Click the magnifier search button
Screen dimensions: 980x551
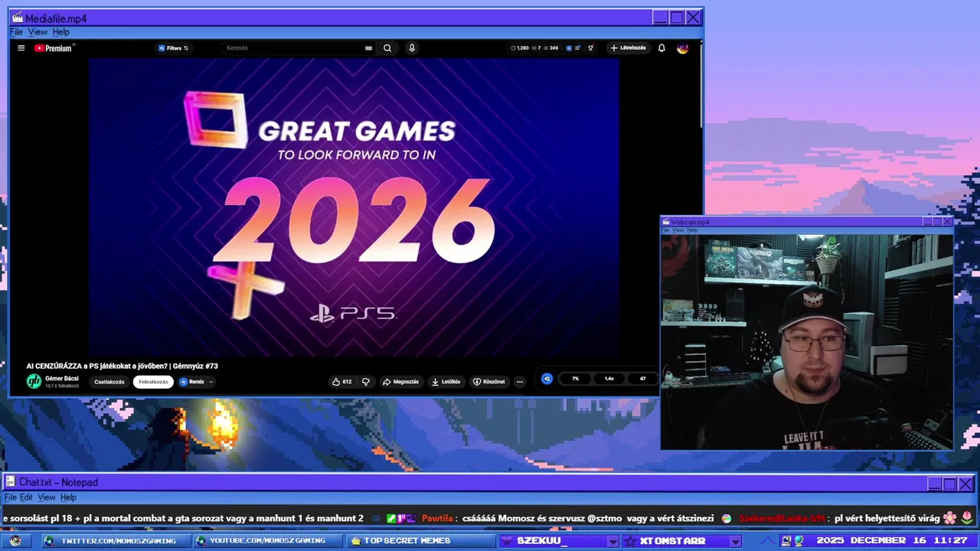(387, 47)
